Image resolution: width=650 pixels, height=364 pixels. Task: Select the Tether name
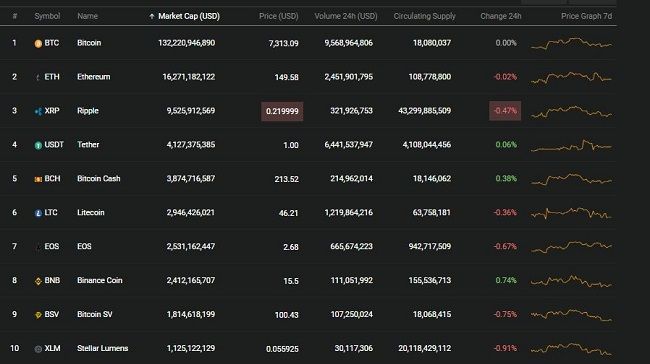pyautogui.click(x=88, y=145)
